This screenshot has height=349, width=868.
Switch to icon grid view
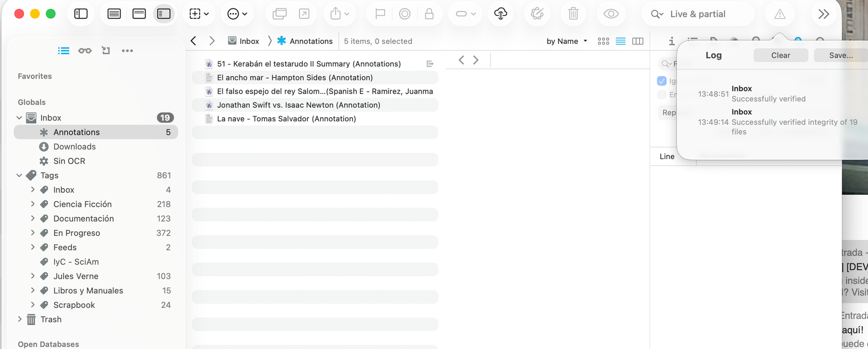coord(603,41)
